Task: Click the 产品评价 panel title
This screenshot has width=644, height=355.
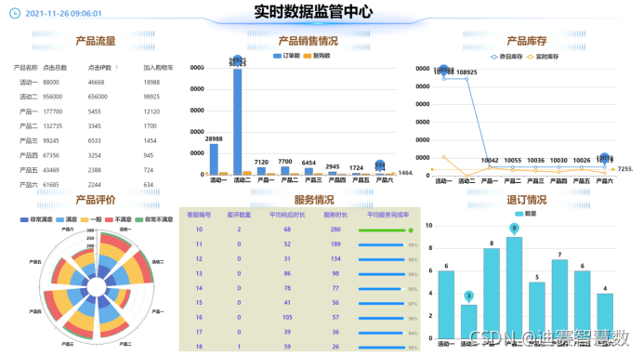Action: click(96, 200)
